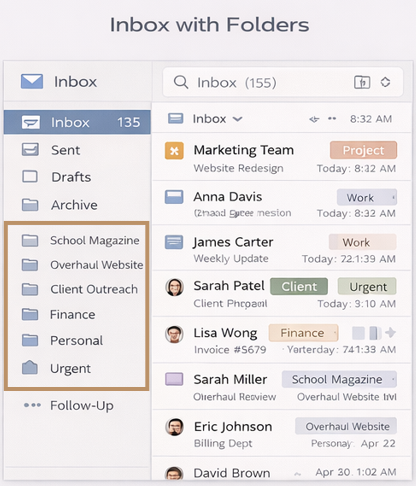Click the James Carter message icon

pos(174,242)
